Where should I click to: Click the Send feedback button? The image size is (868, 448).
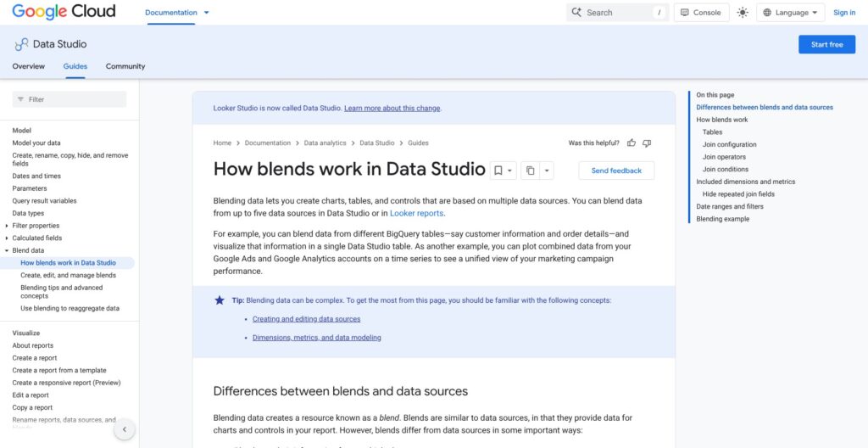(616, 171)
